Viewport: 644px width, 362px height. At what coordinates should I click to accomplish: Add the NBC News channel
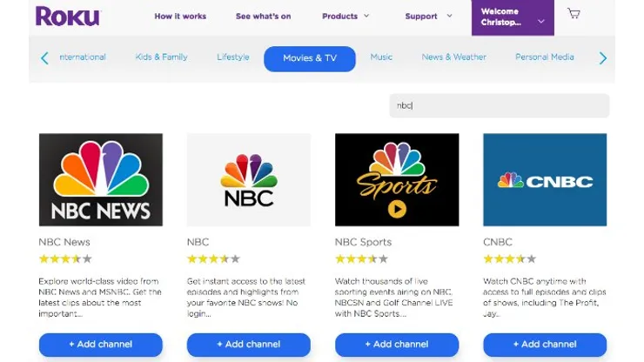(x=101, y=345)
